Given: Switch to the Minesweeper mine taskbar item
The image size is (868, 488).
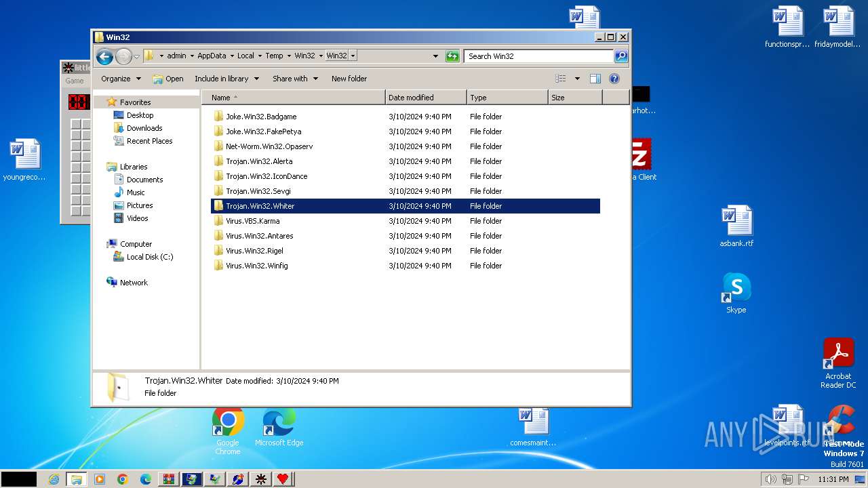Looking at the screenshot, I should 260,479.
